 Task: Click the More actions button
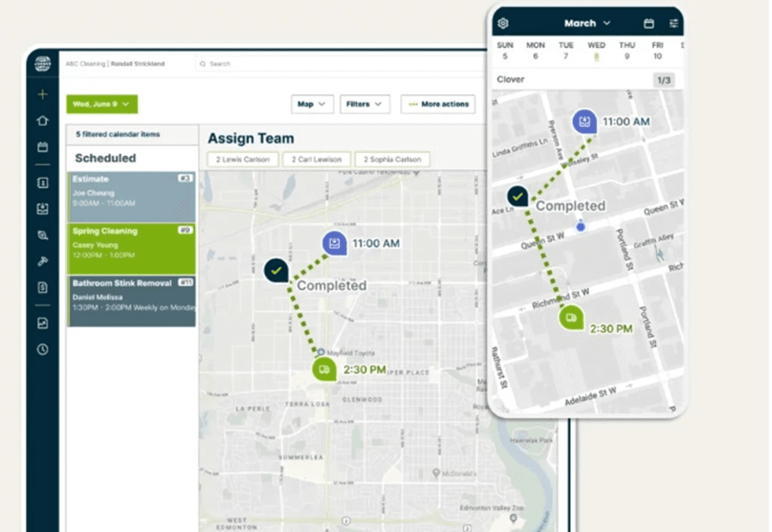click(438, 103)
